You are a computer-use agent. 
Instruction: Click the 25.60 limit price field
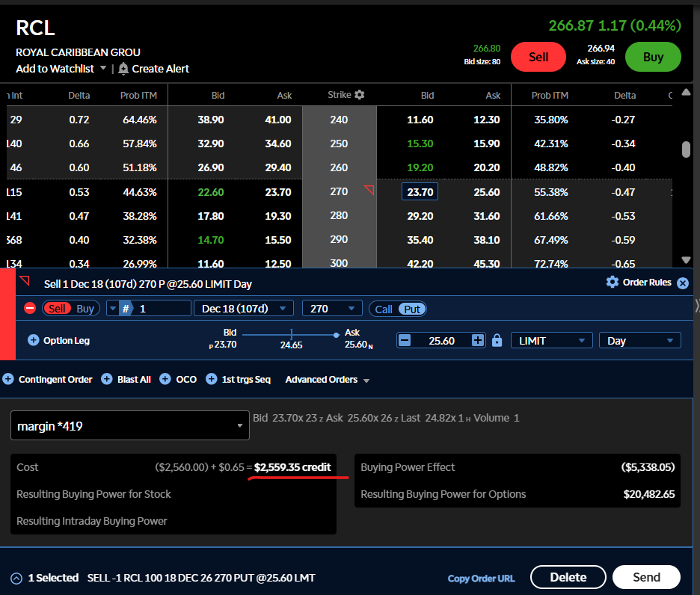pyautogui.click(x=441, y=341)
